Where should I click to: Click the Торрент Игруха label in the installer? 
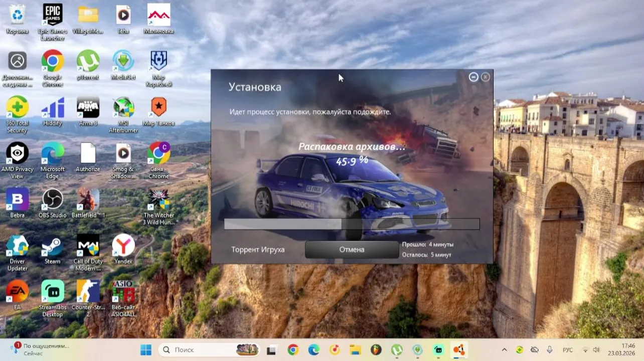[258, 249]
